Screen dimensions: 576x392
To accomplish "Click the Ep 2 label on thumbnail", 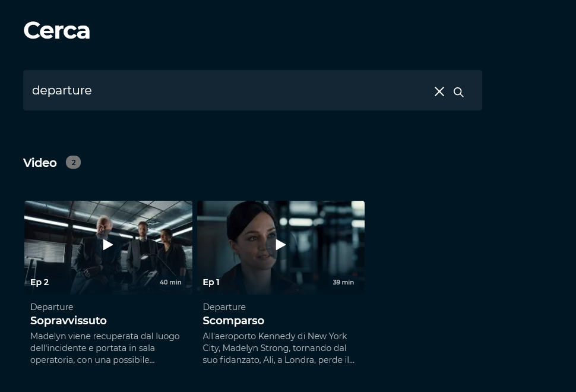I will tap(39, 282).
